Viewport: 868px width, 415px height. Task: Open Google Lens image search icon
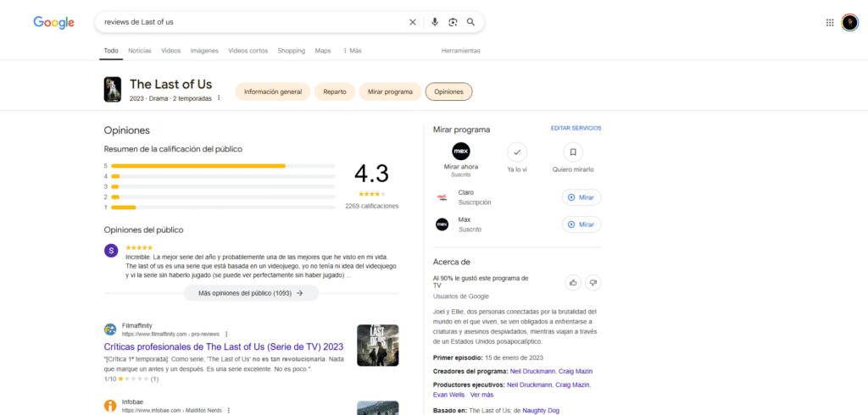click(453, 22)
